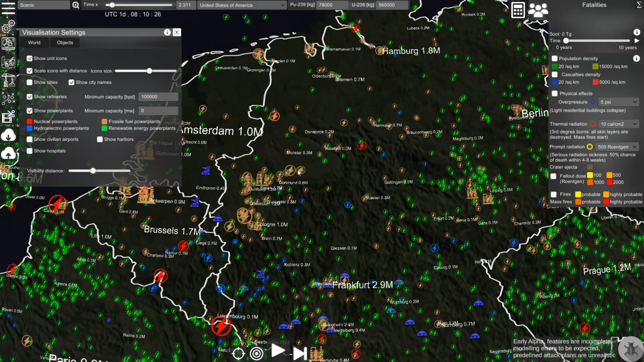
Task: Select the tactics playbook icon in sidebar
Action: (8, 98)
